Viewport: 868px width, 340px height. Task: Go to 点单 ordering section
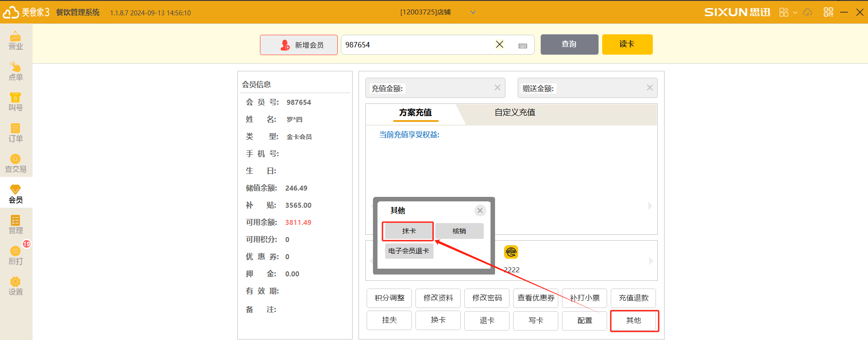[x=16, y=71]
